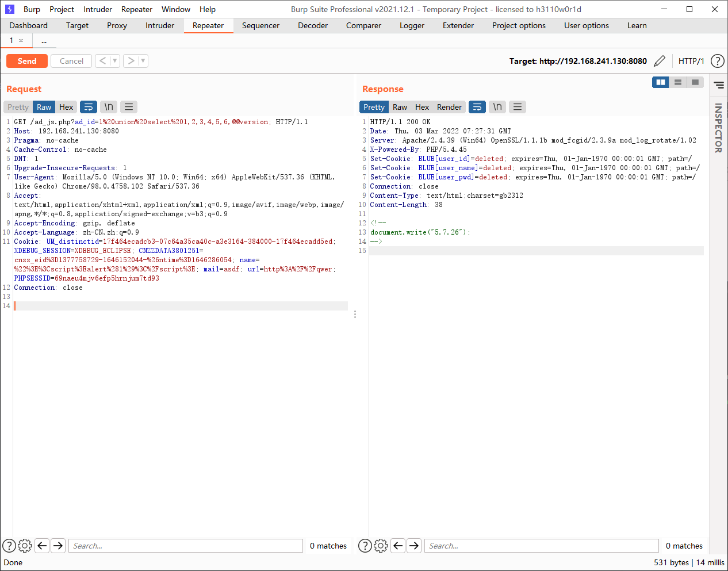Open the previous history dropdown arrow

(x=115, y=60)
